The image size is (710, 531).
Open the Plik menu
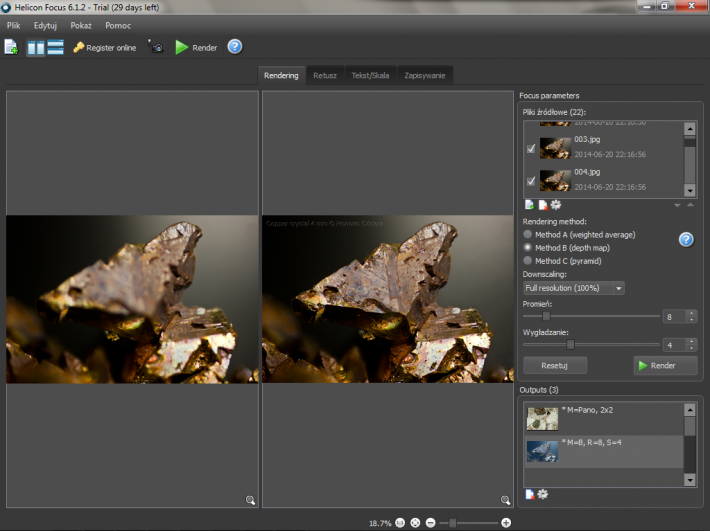point(14,25)
